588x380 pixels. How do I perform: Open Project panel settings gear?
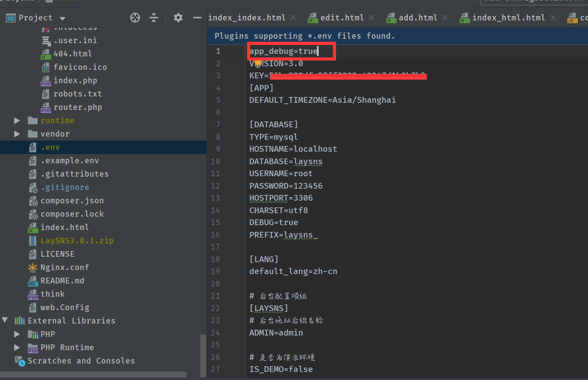pos(178,18)
